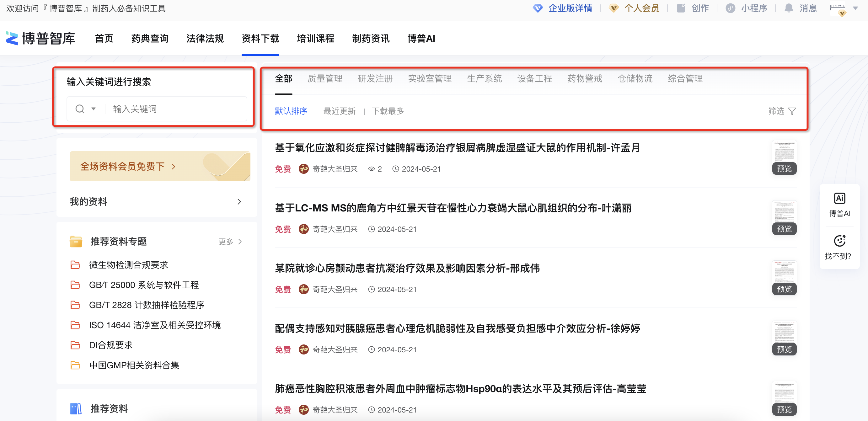Open 全场资料会员免费下 banner
Screen dimensions: 868x421
160,166
